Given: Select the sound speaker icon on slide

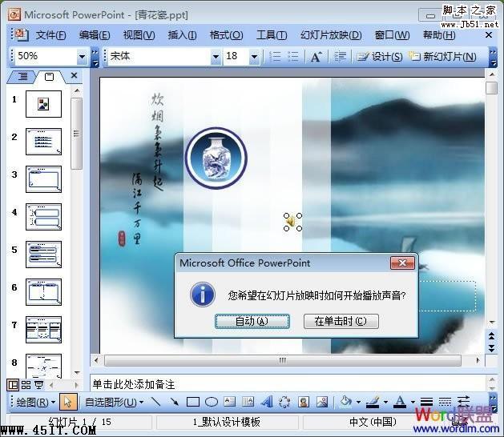Looking at the screenshot, I should [x=292, y=222].
